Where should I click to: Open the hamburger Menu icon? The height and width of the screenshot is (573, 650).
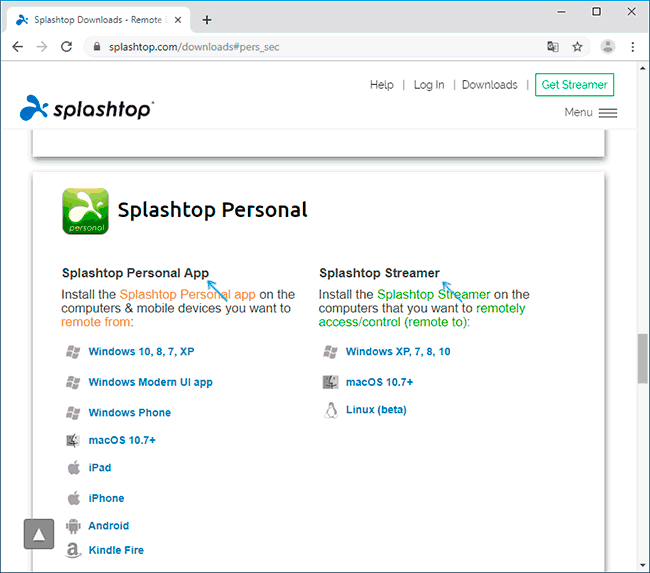pyautogui.click(x=608, y=113)
